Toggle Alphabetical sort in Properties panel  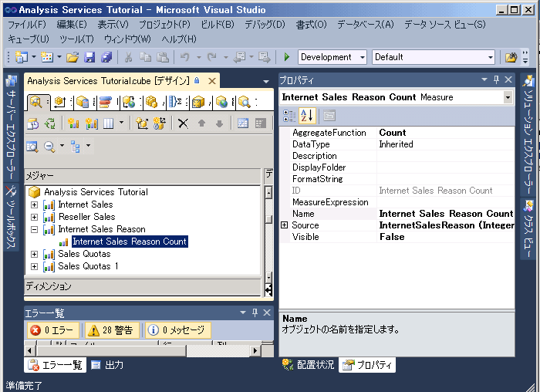tap(306, 116)
